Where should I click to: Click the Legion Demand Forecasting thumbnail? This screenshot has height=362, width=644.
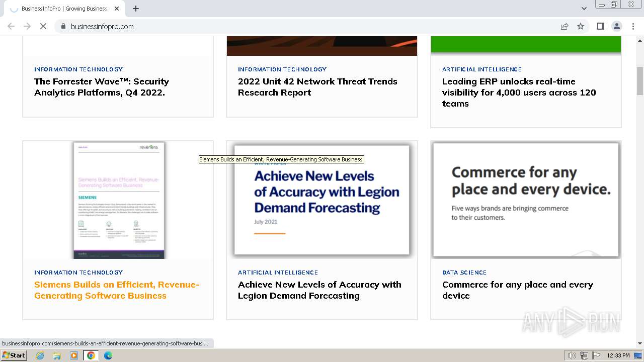pyautogui.click(x=322, y=200)
